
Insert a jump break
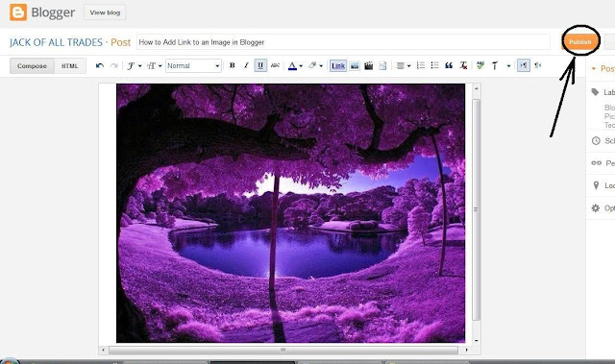(x=382, y=66)
